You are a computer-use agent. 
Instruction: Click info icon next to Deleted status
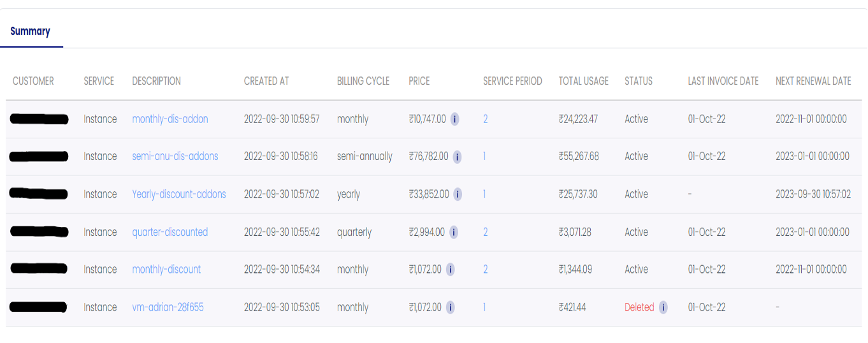tap(663, 307)
